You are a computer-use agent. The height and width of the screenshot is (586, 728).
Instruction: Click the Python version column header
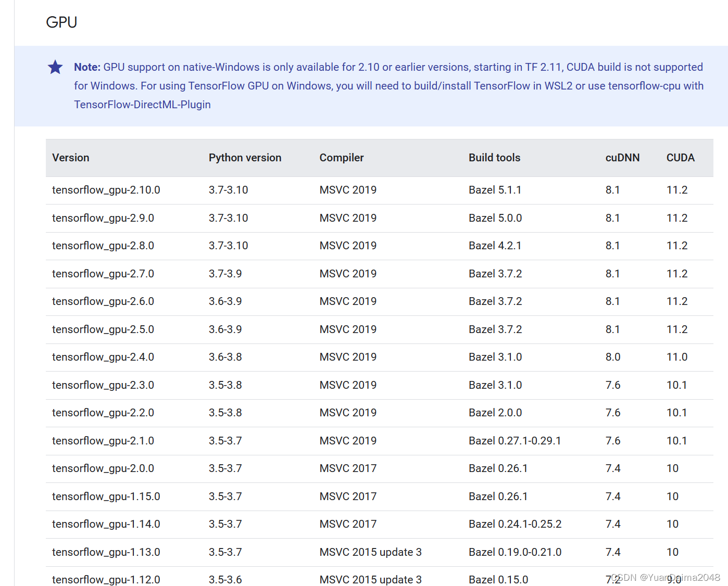pos(245,158)
